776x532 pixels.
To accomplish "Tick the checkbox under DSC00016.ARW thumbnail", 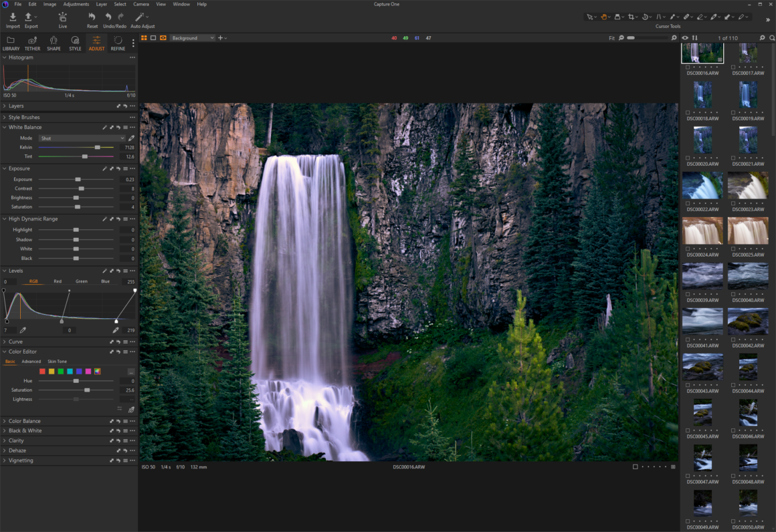I will click(688, 68).
